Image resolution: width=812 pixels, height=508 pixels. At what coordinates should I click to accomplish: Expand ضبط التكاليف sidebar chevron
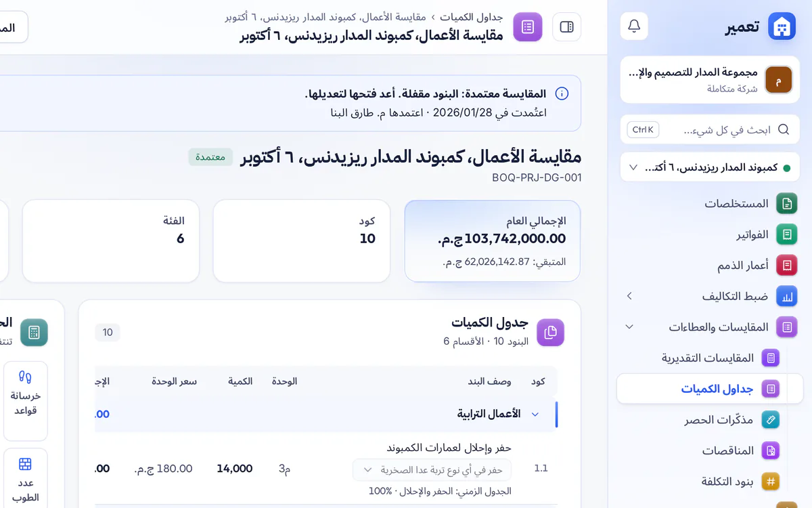pos(629,296)
